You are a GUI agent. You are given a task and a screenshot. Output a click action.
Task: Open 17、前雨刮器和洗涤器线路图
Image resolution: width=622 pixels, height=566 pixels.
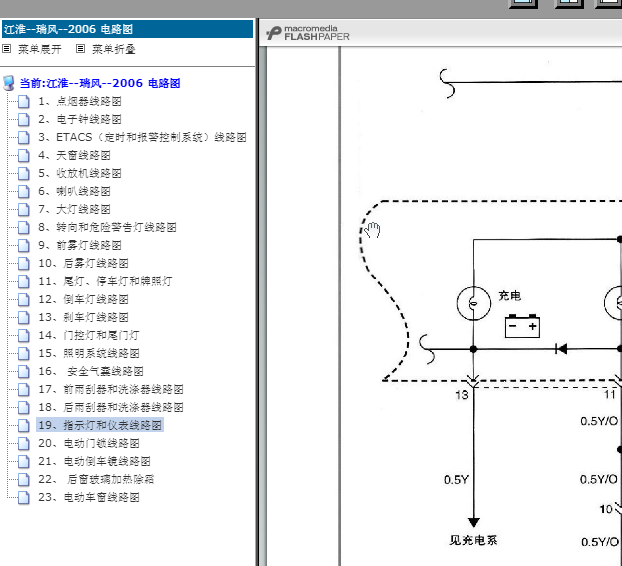click(x=111, y=389)
